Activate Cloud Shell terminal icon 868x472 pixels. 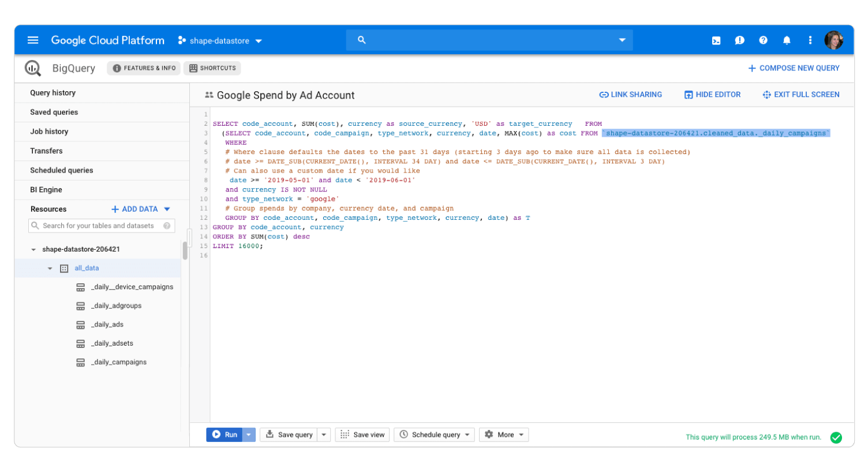tap(716, 40)
